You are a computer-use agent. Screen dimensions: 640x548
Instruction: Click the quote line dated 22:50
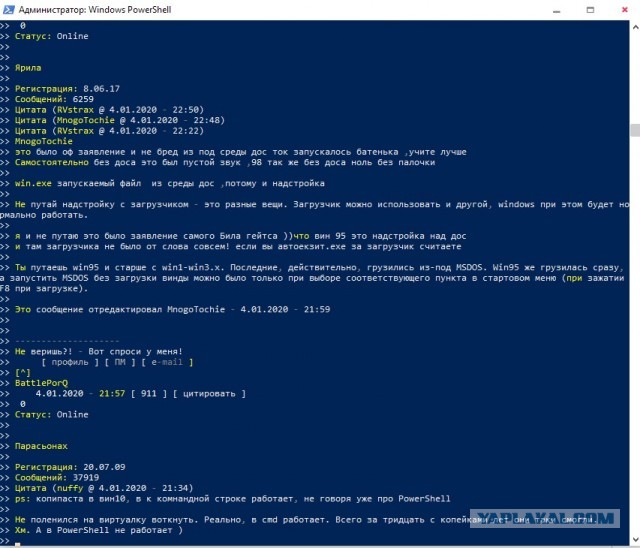(x=109, y=110)
